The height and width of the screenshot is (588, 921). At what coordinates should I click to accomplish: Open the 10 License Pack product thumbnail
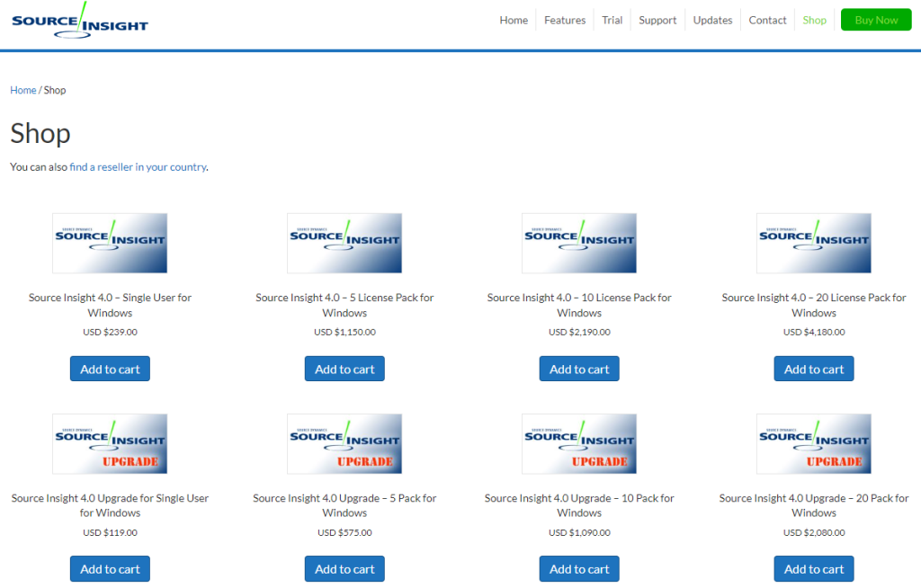point(579,243)
